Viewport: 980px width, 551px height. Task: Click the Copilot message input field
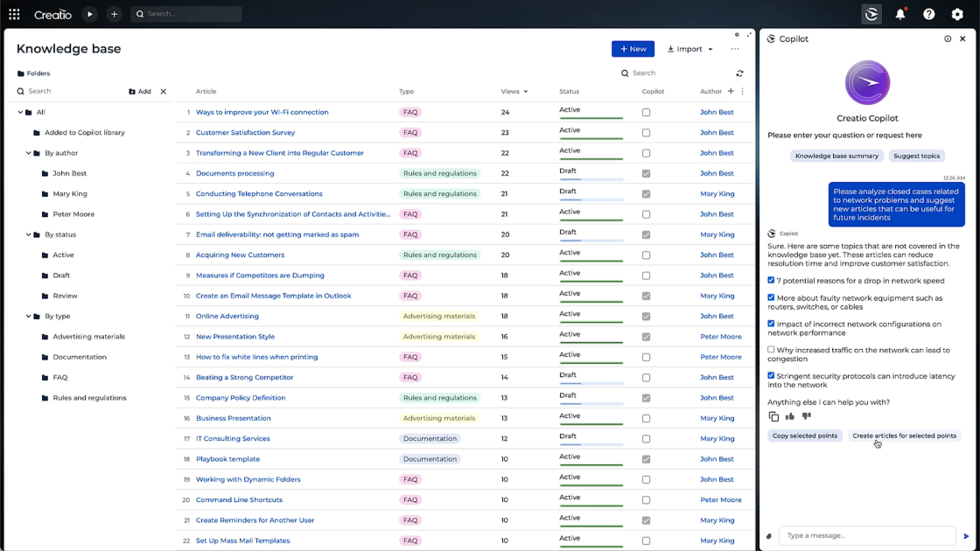(866, 535)
